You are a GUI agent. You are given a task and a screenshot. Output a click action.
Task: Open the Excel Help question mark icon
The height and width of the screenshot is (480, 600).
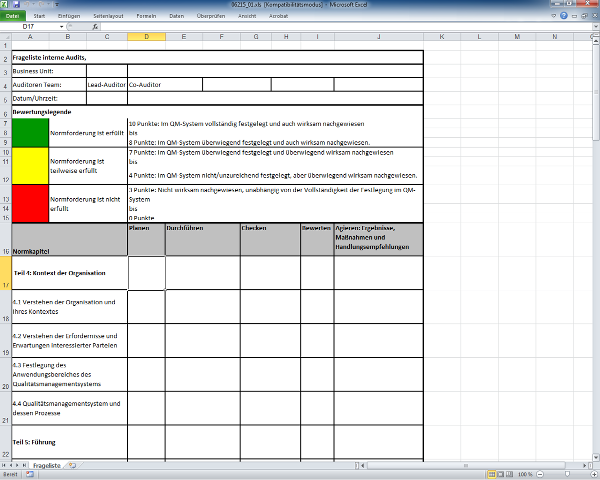click(x=563, y=17)
